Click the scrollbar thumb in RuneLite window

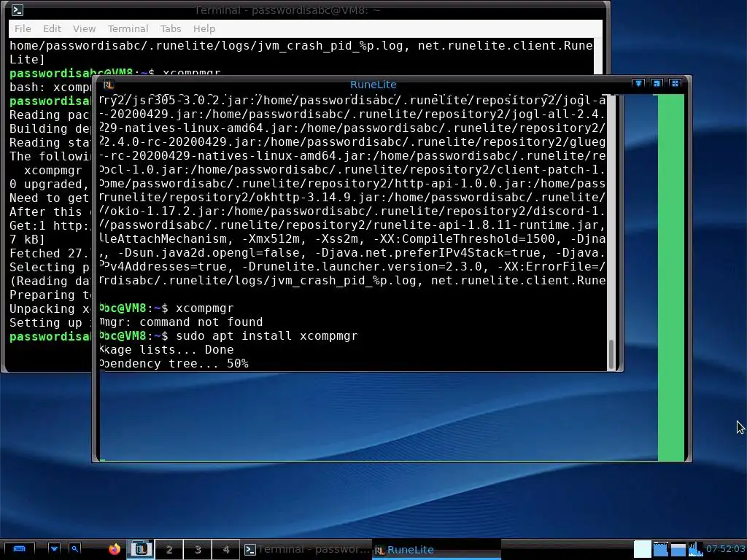click(612, 355)
